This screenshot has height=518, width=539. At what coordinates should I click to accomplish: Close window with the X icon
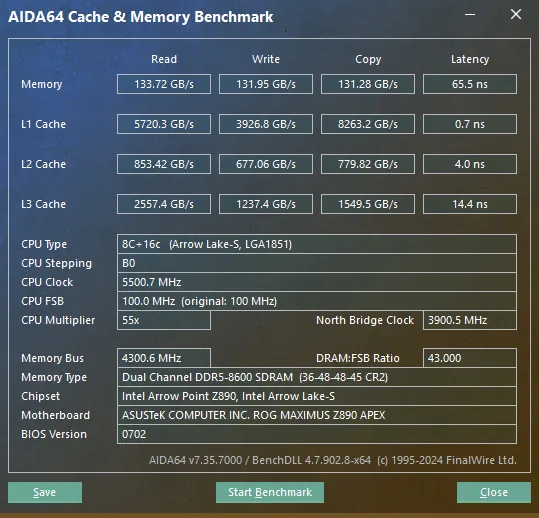point(516,14)
